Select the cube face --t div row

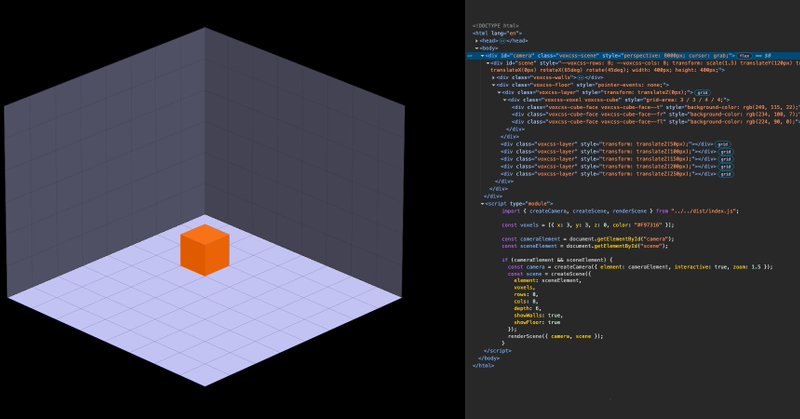click(x=655, y=107)
